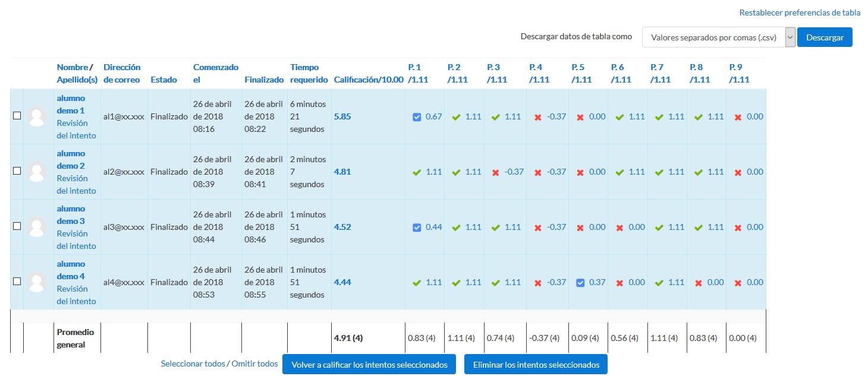Click green check for alumno demo 1 P.6
The height and width of the screenshot is (376, 868).
(620, 117)
